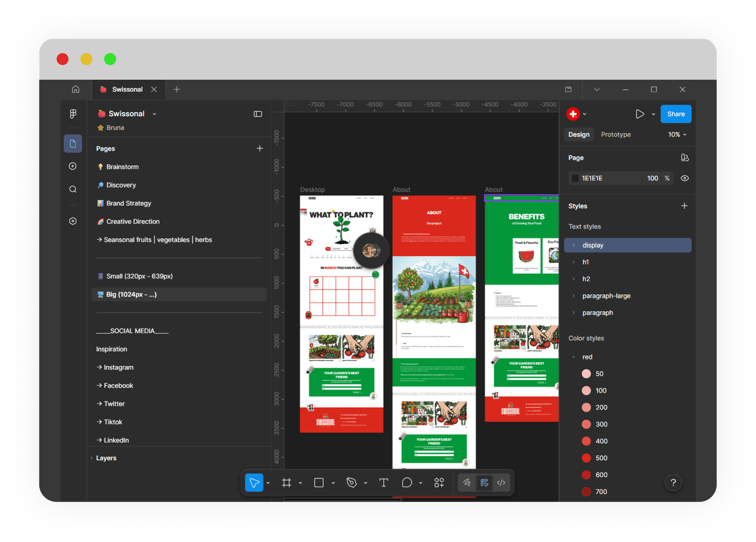Collapse the sidebar with panel toggle icon
Screen dimensions: 756x542
pos(258,114)
